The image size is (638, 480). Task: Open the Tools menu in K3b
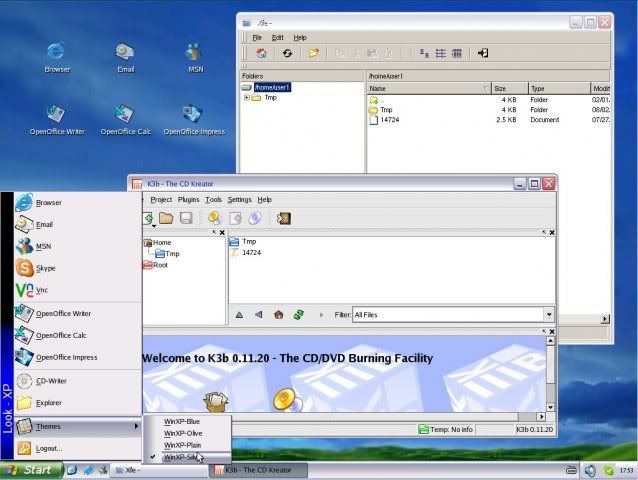click(213, 200)
